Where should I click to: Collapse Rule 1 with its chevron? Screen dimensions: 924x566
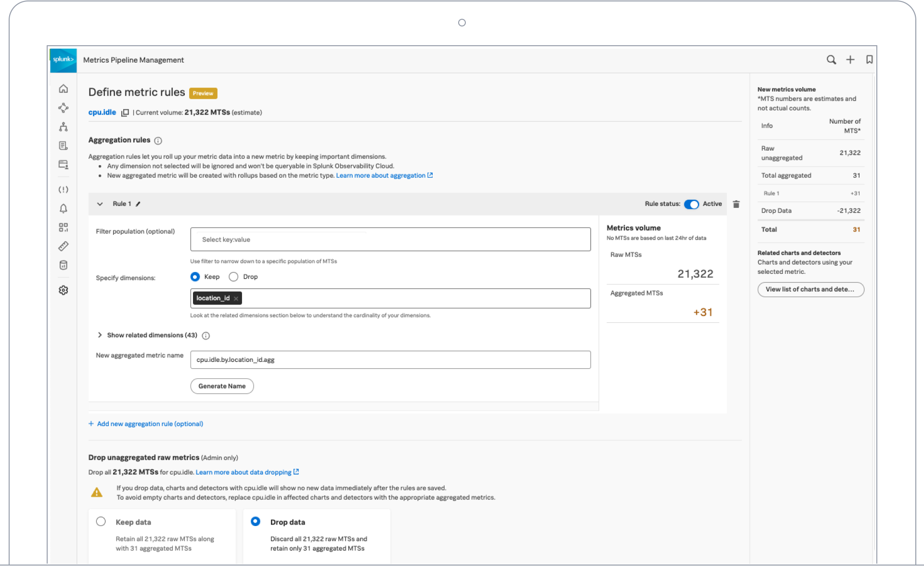(100, 204)
